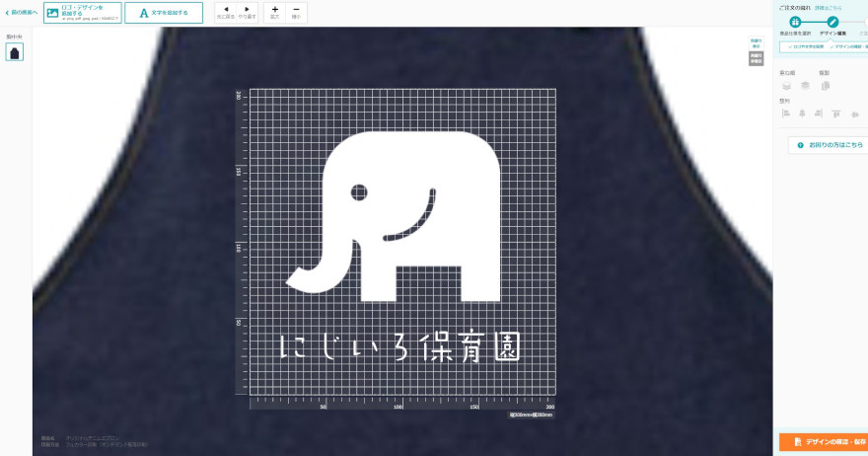Click the align right icon
The image size is (868, 456).
coord(819,114)
